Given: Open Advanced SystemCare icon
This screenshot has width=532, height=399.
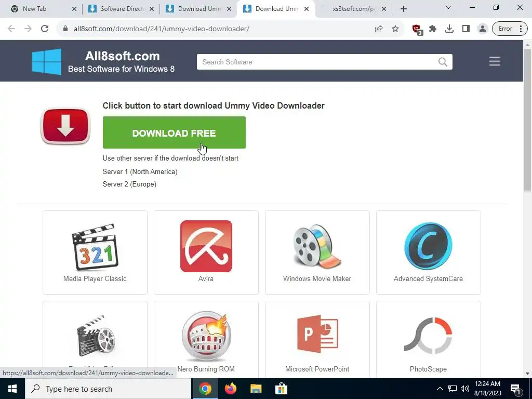Looking at the screenshot, I should tap(428, 246).
